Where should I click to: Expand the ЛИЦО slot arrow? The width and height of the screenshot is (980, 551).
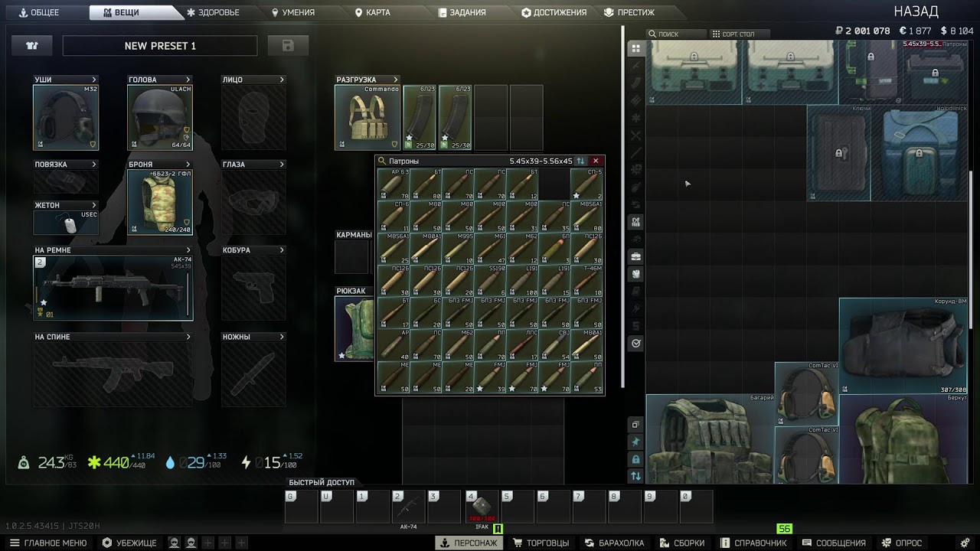pyautogui.click(x=282, y=80)
